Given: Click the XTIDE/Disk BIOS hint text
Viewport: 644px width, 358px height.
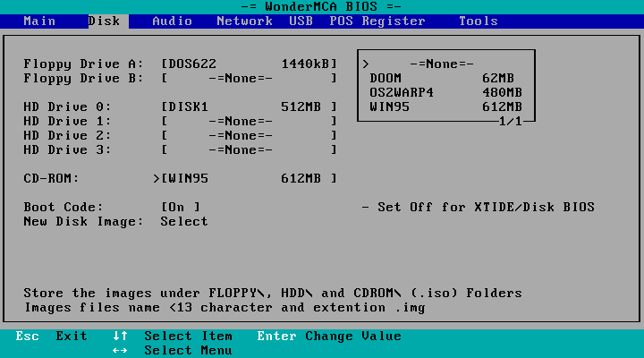Looking at the screenshot, I should [x=478, y=207].
